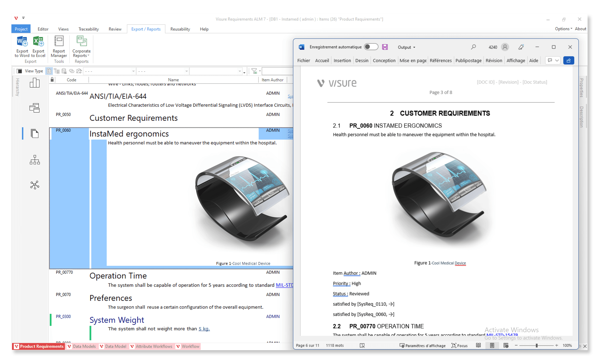
Task: Open the Mise en page tab in Word
Action: (x=413, y=60)
